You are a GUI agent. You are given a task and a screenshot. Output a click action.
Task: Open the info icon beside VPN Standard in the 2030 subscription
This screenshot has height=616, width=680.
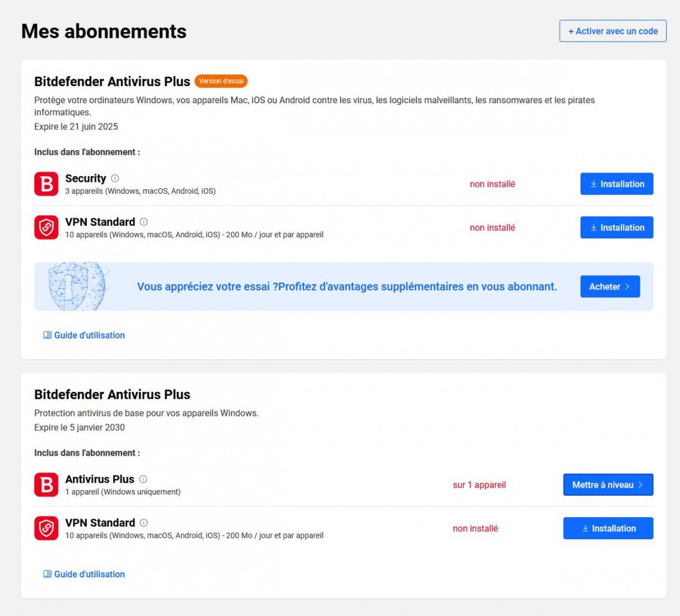tap(144, 523)
